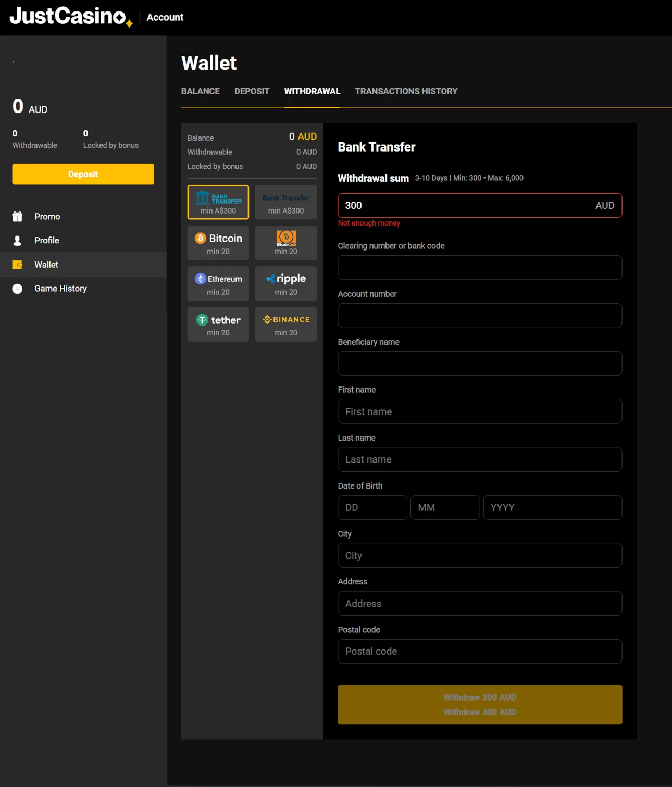The image size is (672, 787).
Task: Choose Binance withdrawal method
Action: click(286, 324)
